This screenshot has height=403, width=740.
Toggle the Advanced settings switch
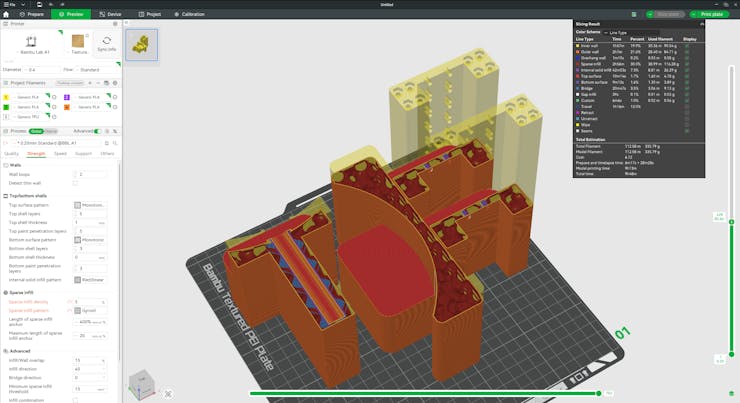(x=97, y=131)
